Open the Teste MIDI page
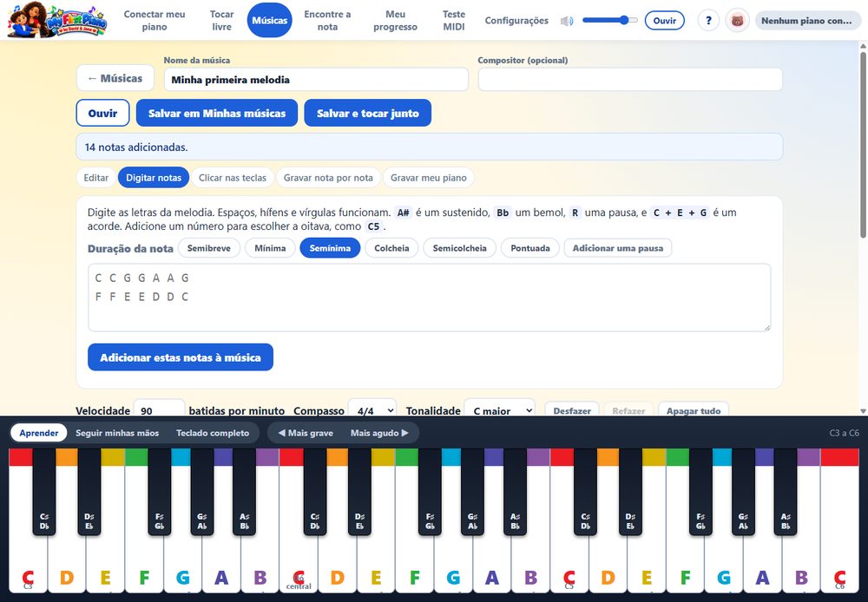This screenshot has width=868, height=602. (x=454, y=21)
